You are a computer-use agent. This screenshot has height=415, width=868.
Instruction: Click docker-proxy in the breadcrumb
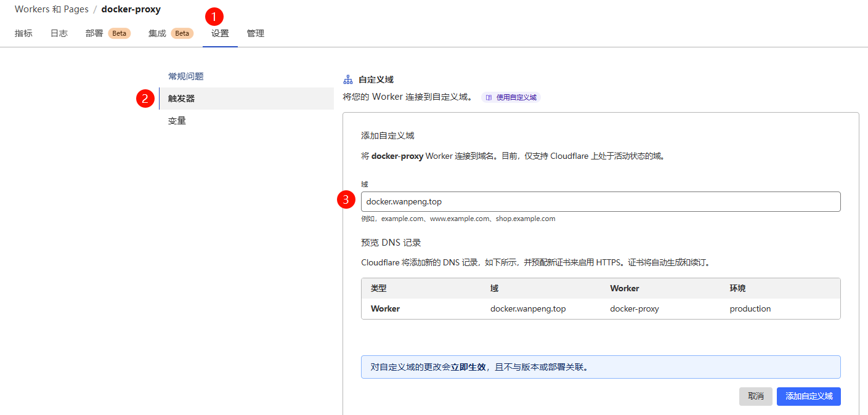[131, 9]
